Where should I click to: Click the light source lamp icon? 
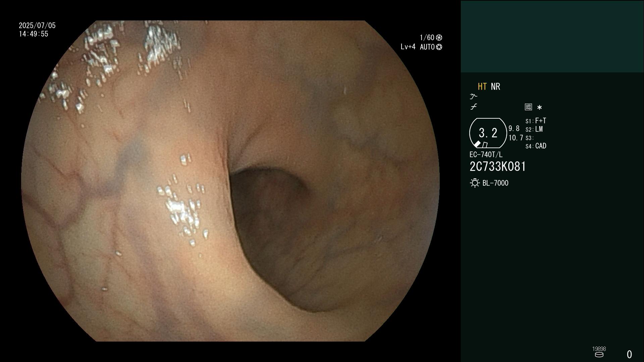475,183
